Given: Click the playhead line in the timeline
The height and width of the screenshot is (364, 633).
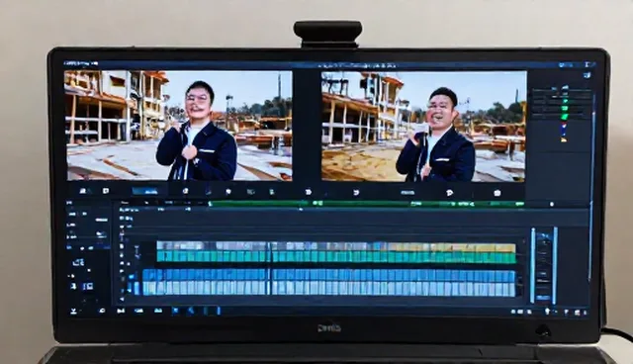Looking at the screenshot, I should (x=270, y=268).
